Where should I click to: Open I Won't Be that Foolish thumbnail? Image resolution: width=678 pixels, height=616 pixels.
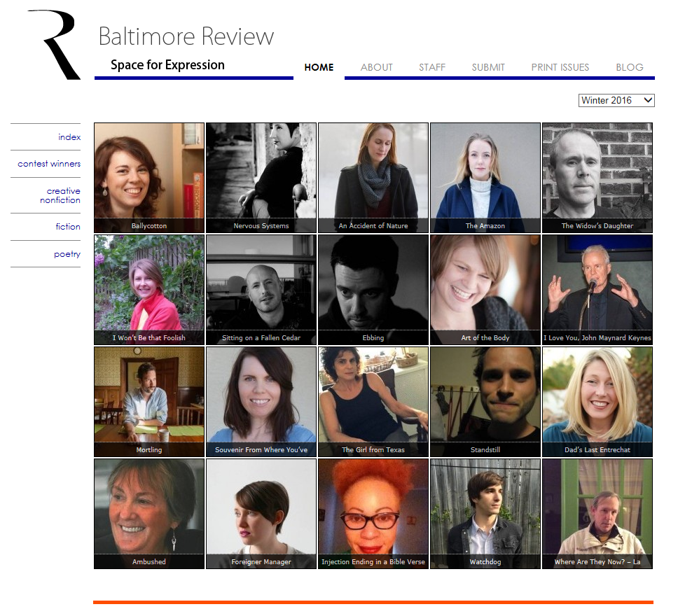pyautogui.click(x=148, y=290)
